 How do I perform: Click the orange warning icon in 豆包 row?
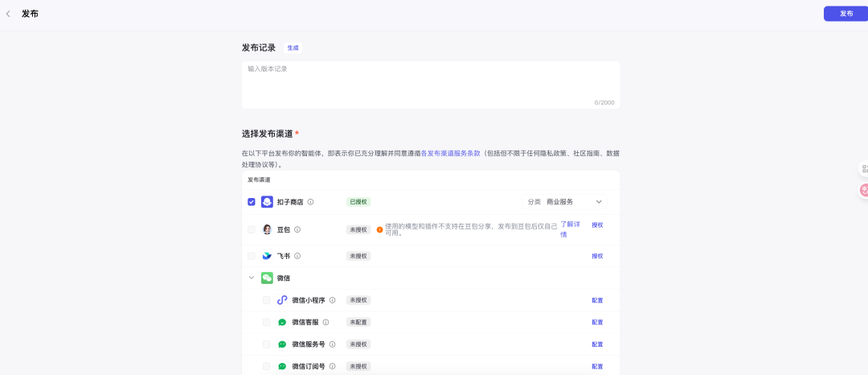379,229
